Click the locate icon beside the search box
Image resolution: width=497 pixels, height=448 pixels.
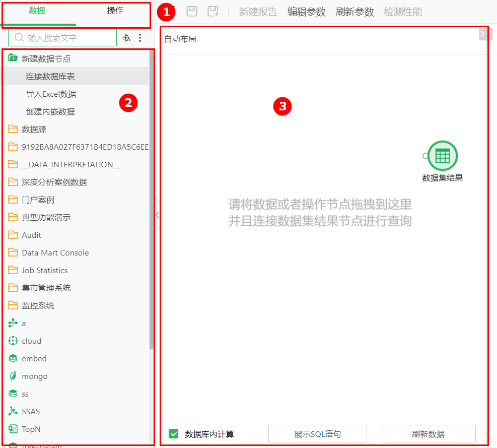click(x=126, y=38)
